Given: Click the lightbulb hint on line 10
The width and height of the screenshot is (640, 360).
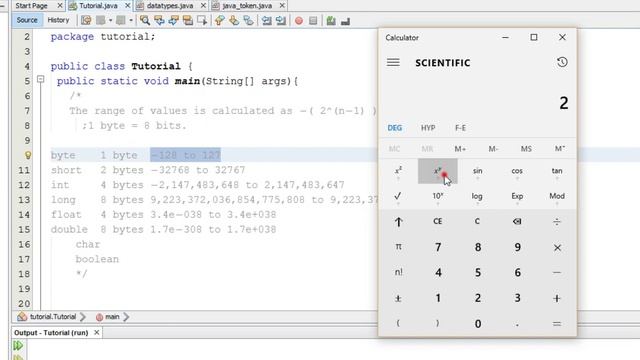Looking at the screenshot, I should pyautogui.click(x=28, y=155).
